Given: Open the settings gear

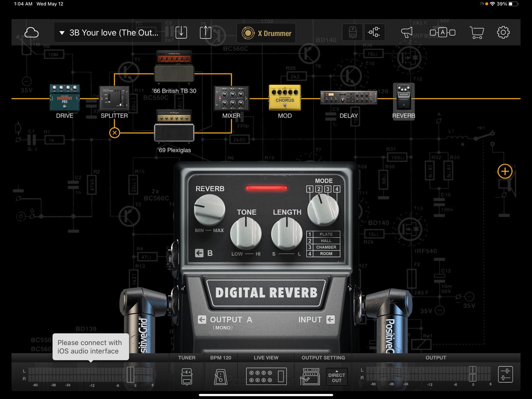Looking at the screenshot, I should [x=503, y=33].
